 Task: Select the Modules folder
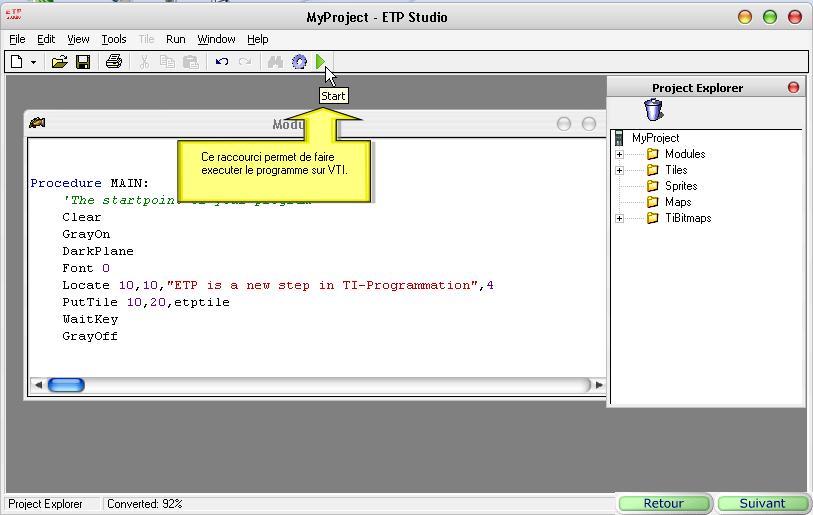click(x=685, y=154)
